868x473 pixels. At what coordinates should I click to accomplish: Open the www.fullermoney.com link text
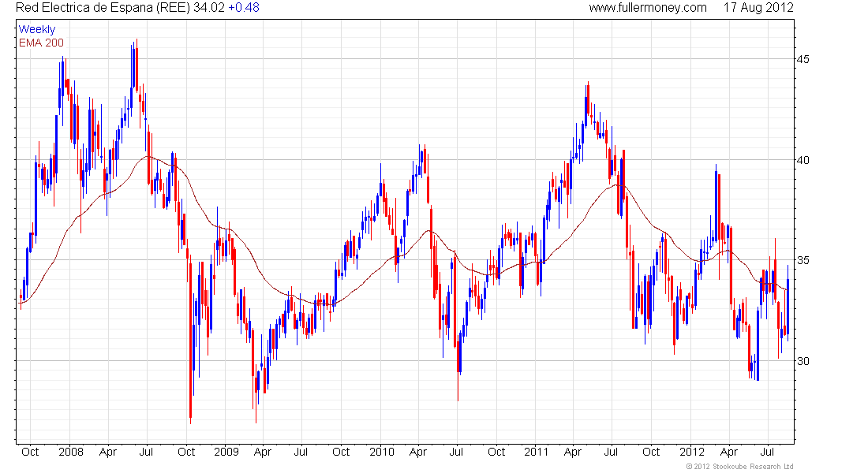click(x=648, y=8)
